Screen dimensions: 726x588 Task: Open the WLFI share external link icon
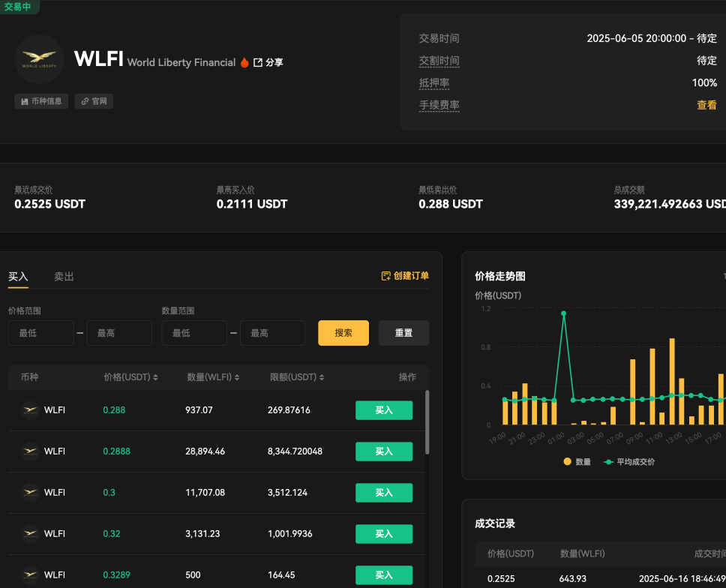[258, 62]
